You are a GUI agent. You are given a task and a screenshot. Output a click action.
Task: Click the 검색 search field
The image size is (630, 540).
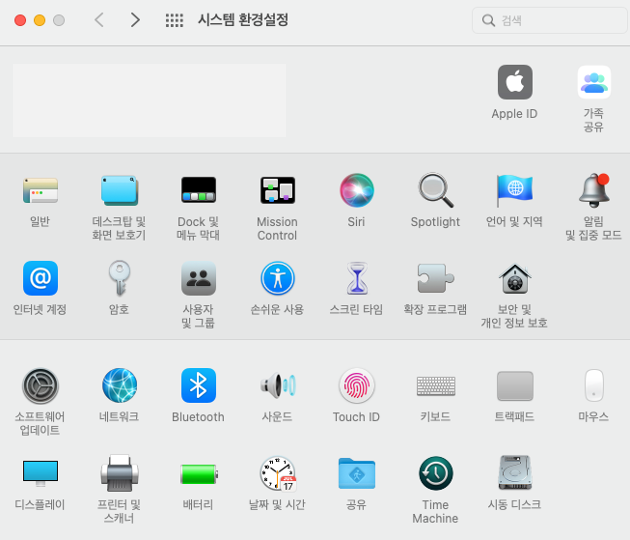549,20
